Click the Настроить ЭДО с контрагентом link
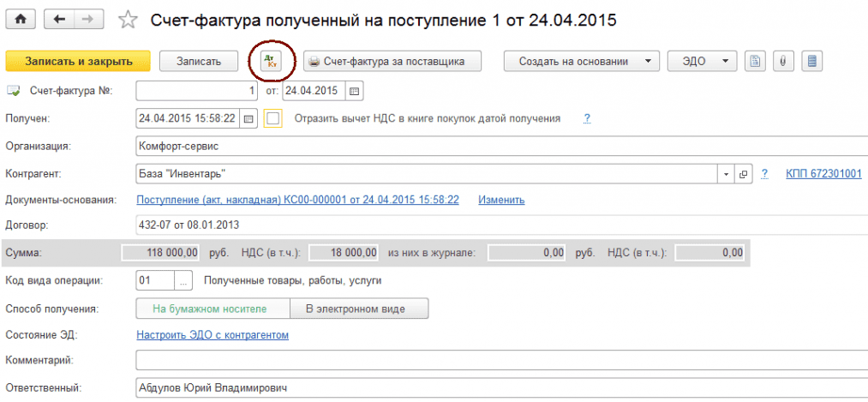868x402 pixels. 213,334
